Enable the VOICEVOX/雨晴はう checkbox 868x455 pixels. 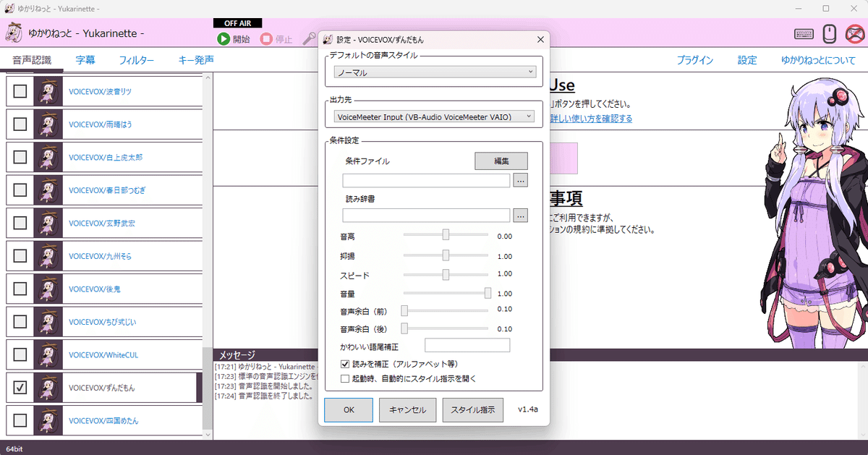pyautogui.click(x=20, y=124)
